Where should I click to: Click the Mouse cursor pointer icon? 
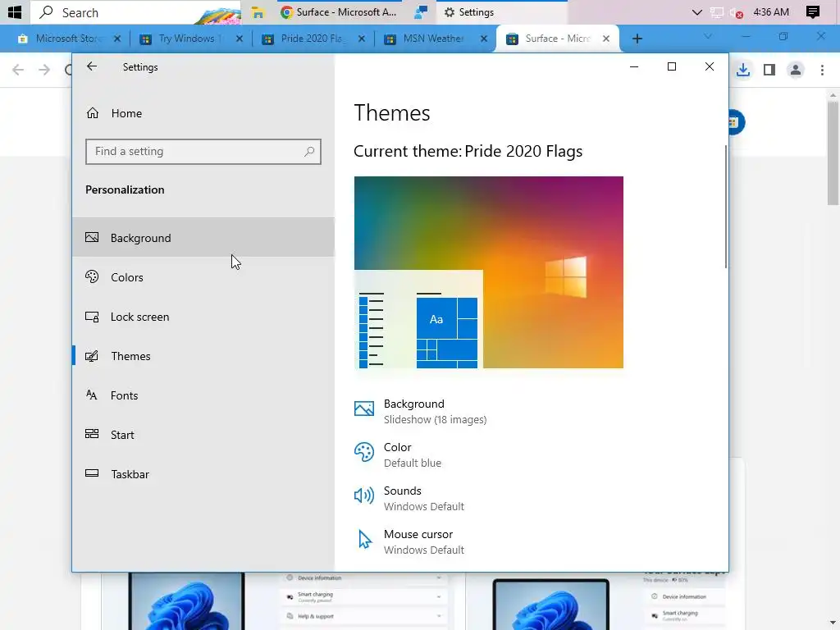click(x=365, y=540)
